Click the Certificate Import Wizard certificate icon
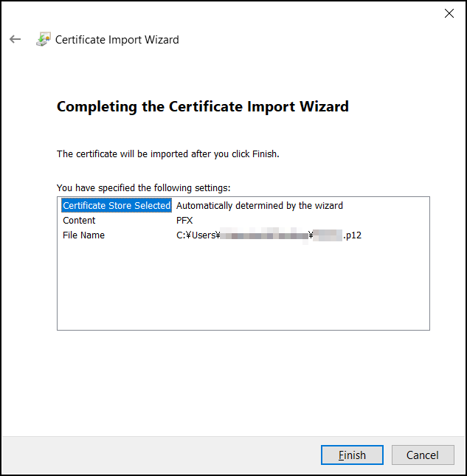This screenshot has height=476, width=467. pyautogui.click(x=43, y=40)
